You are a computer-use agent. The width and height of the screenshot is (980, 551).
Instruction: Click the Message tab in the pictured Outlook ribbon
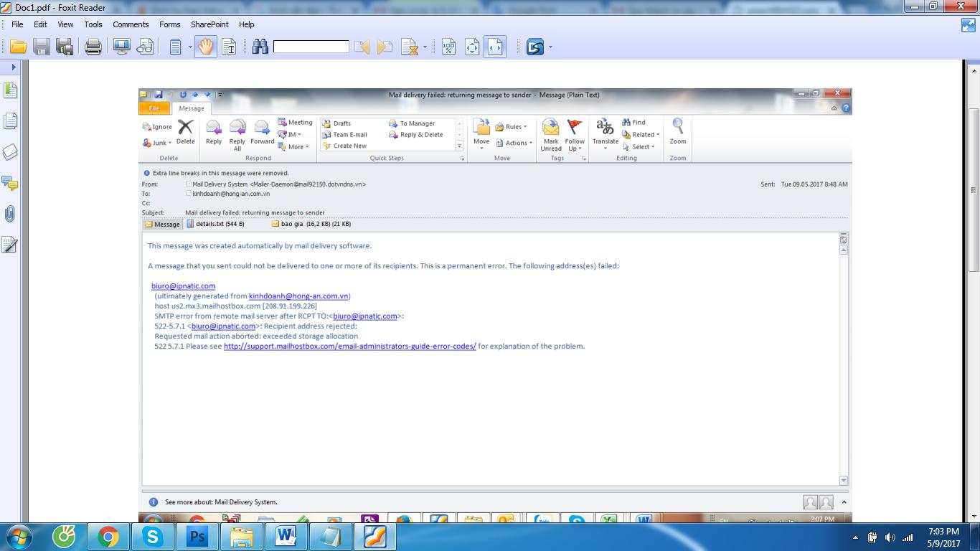192,108
